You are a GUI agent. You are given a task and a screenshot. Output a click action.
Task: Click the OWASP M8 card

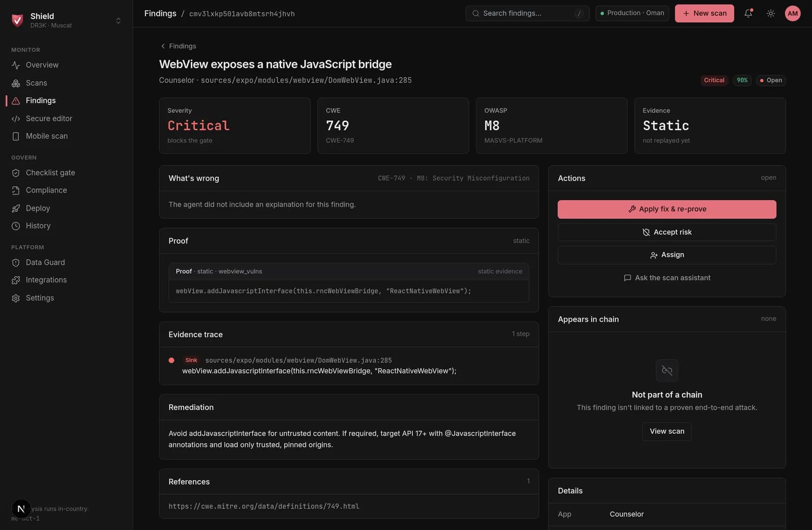(x=552, y=126)
